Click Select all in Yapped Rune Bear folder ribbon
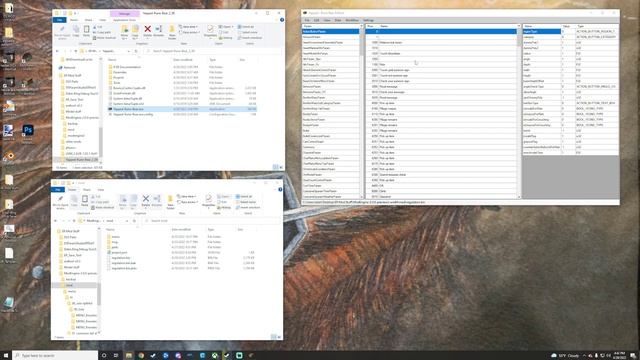This screenshot has width=640, height=360. 246,27
